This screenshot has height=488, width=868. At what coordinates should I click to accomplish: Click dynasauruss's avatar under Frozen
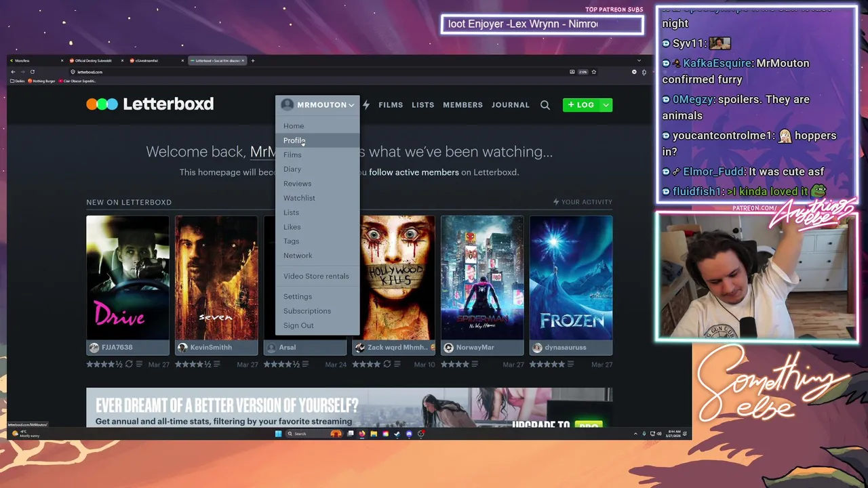pos(537,347)
